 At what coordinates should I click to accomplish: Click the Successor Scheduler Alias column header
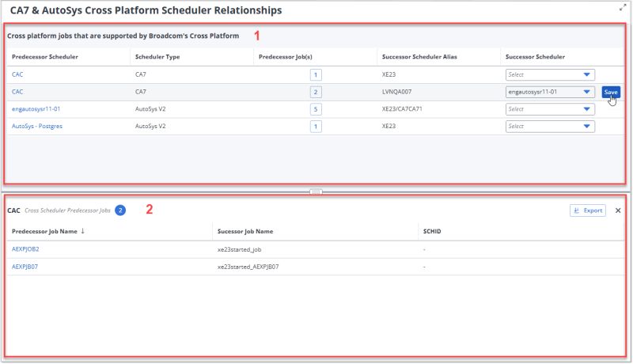419,57
